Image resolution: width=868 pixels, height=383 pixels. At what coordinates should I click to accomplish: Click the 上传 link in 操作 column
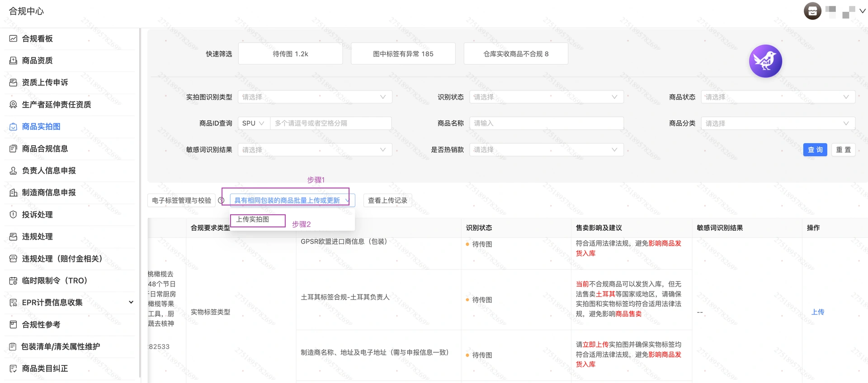point(817,312)
